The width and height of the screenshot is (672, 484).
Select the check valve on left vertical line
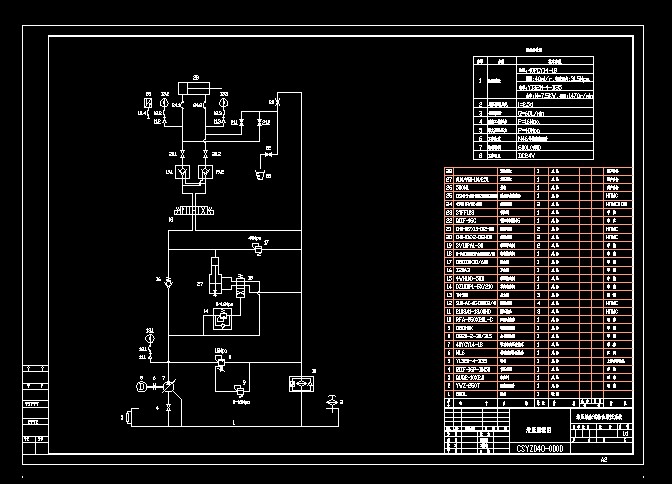168,282
